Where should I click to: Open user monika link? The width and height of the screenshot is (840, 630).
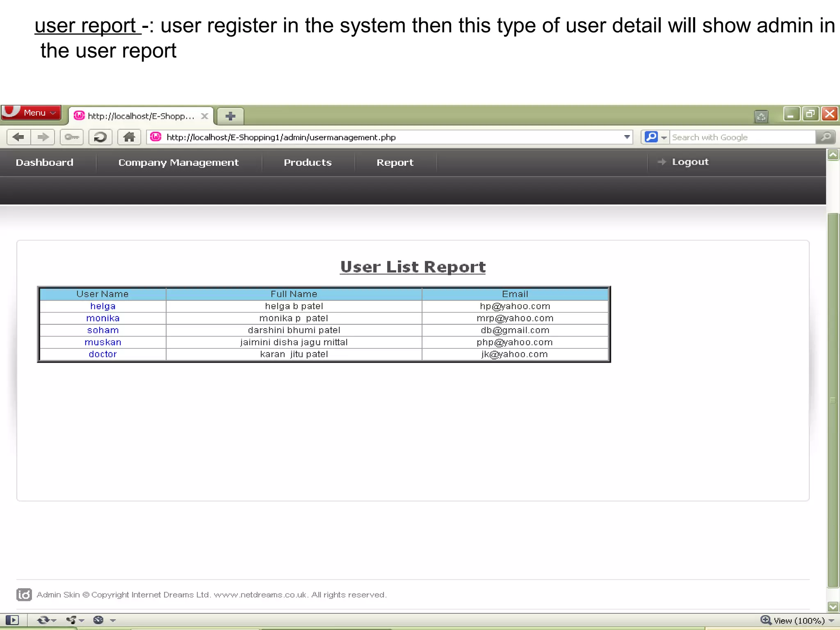pos(103,318)
